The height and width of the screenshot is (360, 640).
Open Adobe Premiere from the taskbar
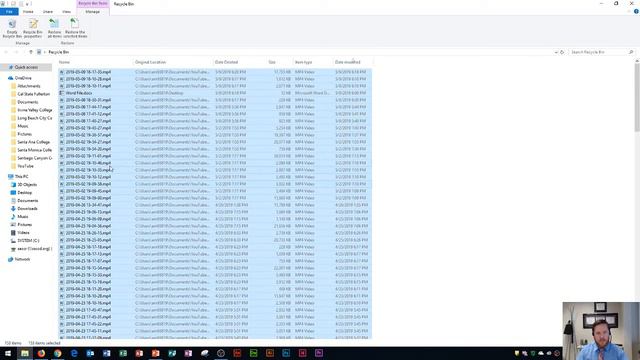click(x=319, y=353)
